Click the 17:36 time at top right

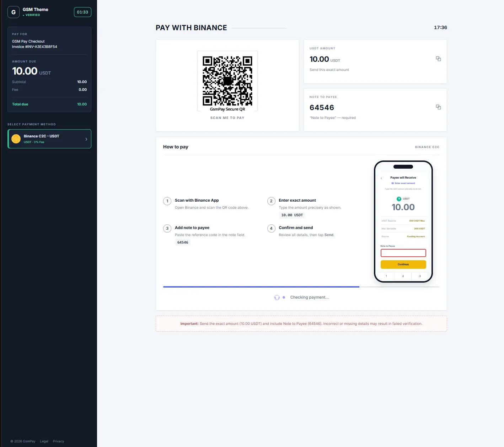point(440,27)
